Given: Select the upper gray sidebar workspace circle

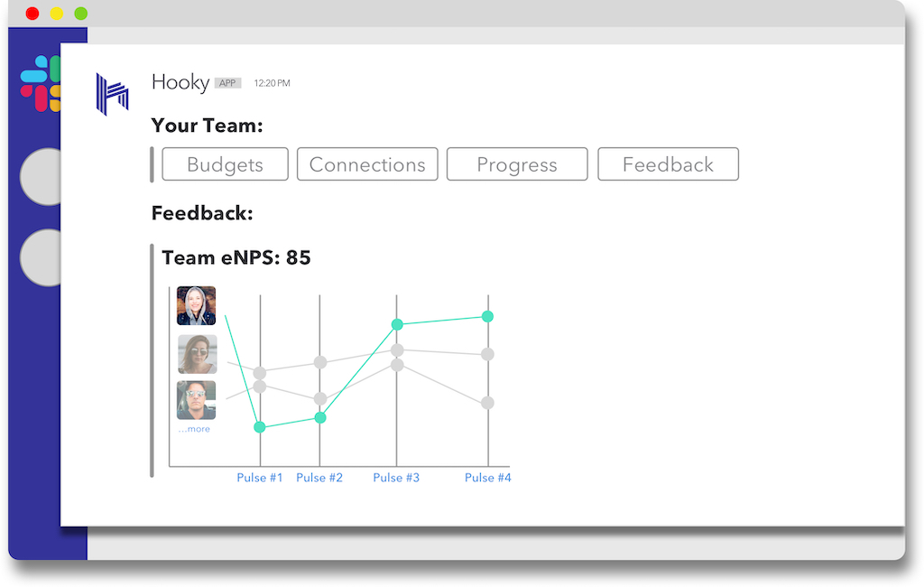Looking at the screenshot, I should (x=42, y=176).
